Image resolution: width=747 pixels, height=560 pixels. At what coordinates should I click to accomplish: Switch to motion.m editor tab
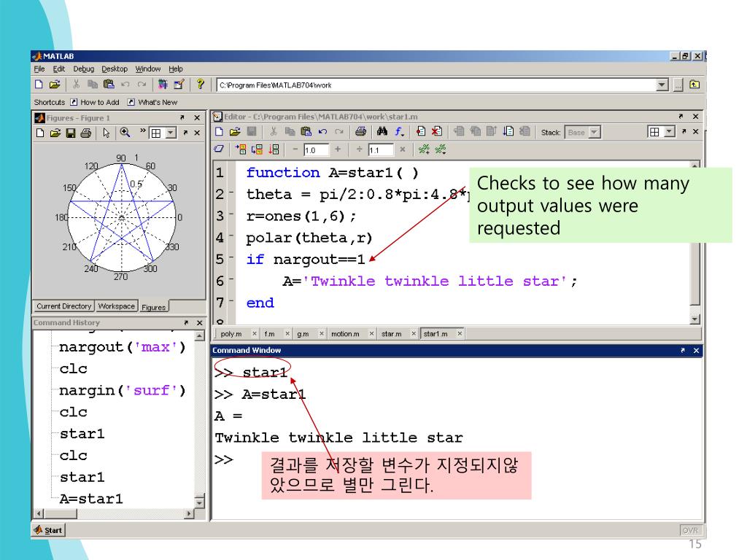pyautogui.click(x=345, y=334)
